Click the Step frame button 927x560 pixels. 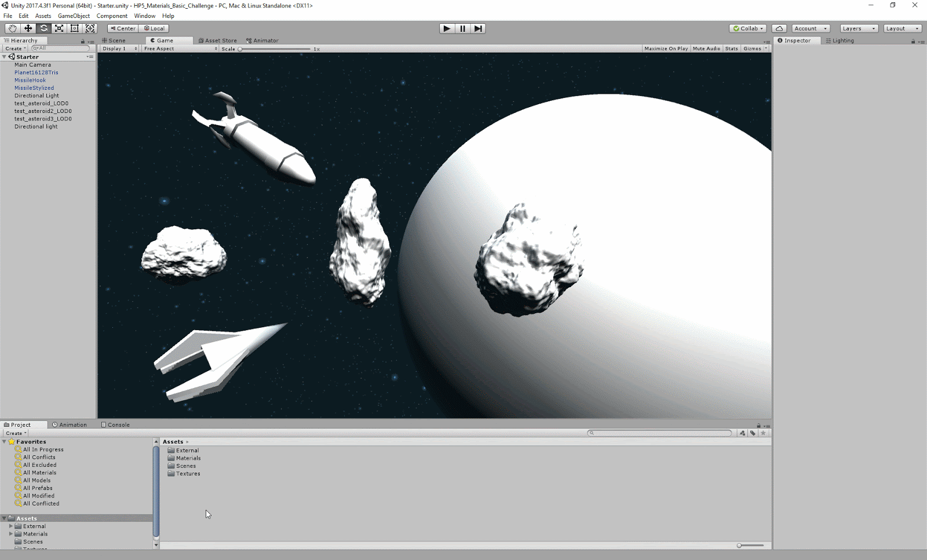(477, 28)
